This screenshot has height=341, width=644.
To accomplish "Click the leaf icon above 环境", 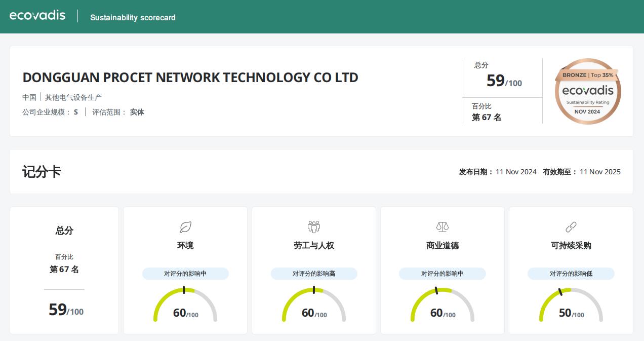I will [185, 227].
